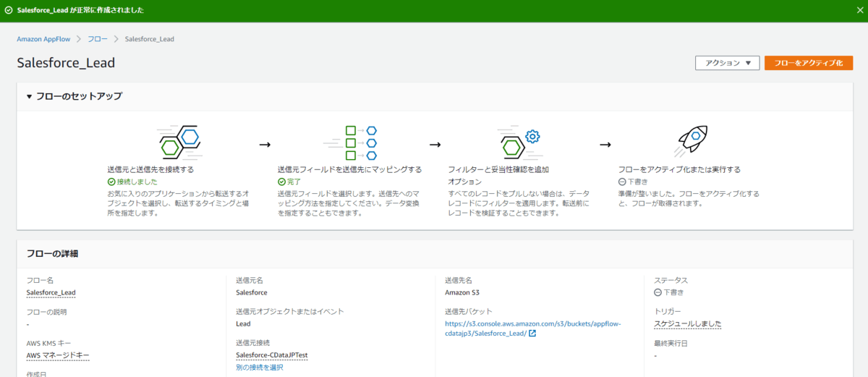This screenshot has width=868, height=377.
Task: Click the external link icon after Salesforce_Lead/
Action: [532, 334]
